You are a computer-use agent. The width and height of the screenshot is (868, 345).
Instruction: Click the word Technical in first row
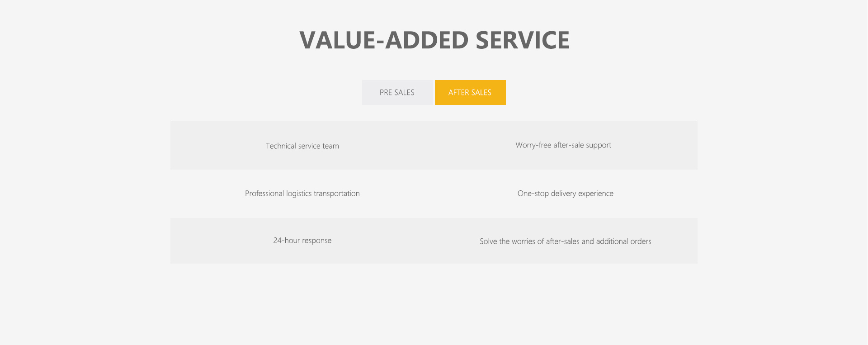tap(281, 146)
